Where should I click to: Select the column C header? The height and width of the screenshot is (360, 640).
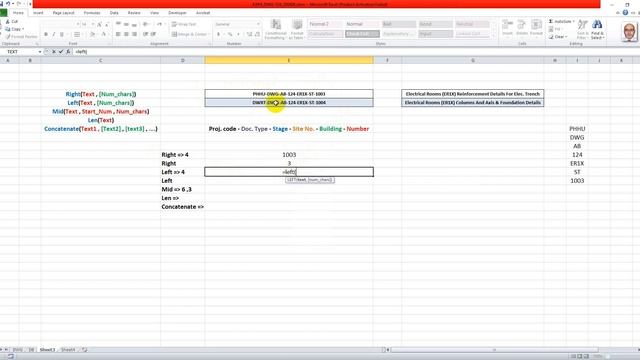click(100, 60)
